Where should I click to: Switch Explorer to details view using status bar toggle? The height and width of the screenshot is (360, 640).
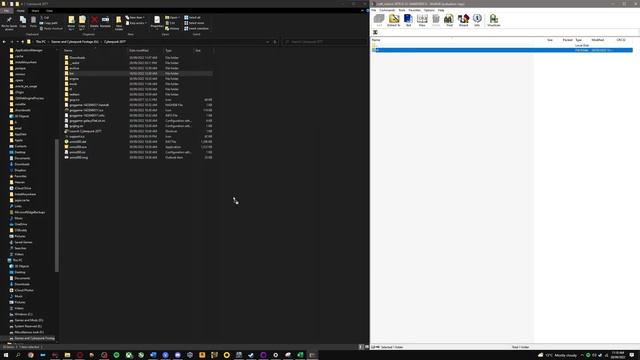(x=361, y=347)
